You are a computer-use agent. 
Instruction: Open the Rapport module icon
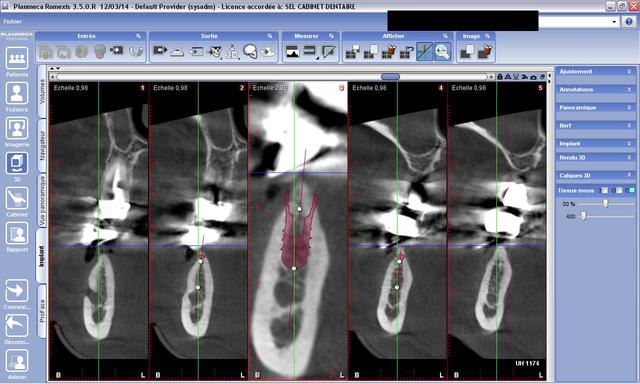[17, 234]
